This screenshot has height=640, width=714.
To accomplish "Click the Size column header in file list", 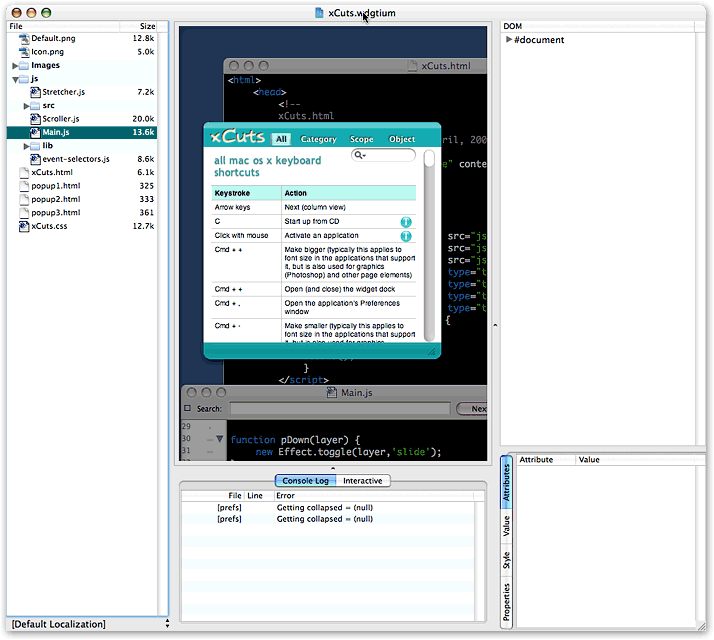I will pos(139,26).
